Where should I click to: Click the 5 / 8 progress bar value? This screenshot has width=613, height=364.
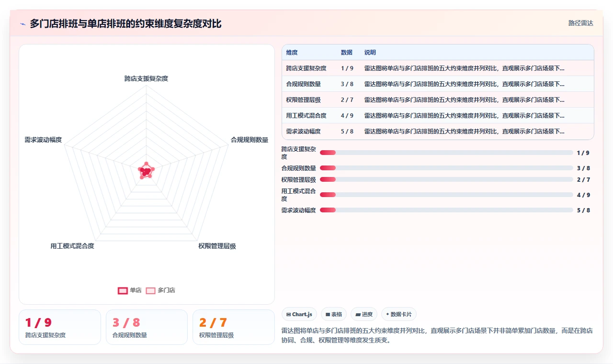[583, 210]
